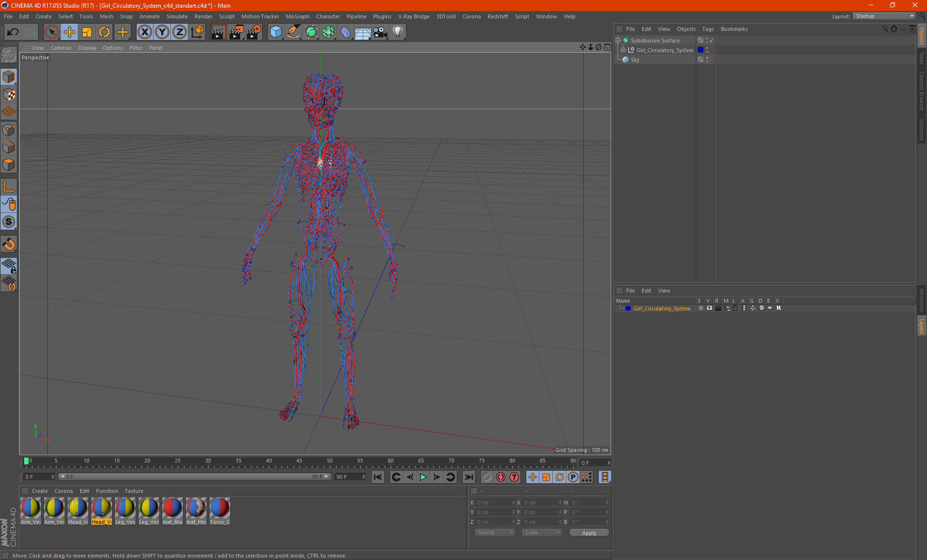The width and height of the screenshot is (927, 560).
Task: Go to end of animation
Action: 468,477
